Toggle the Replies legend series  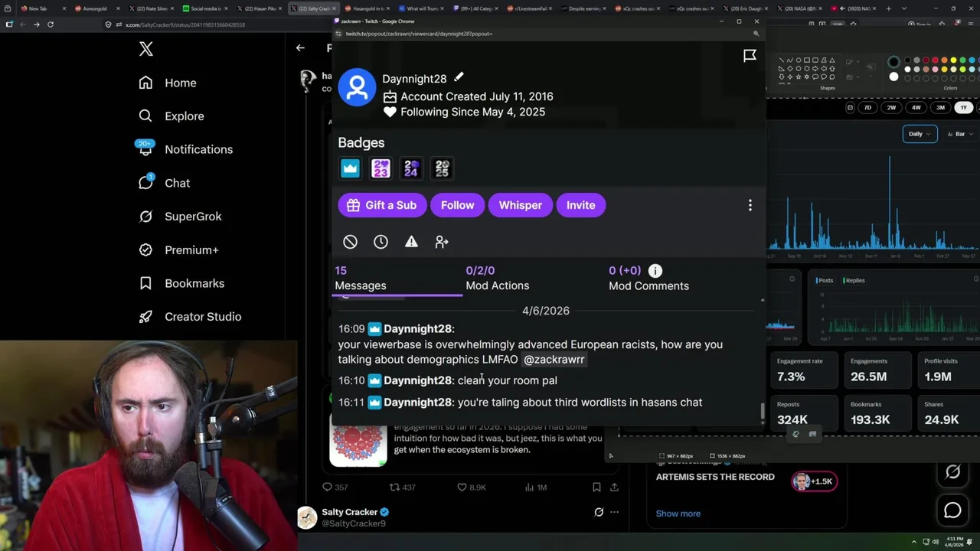(854, 280)
